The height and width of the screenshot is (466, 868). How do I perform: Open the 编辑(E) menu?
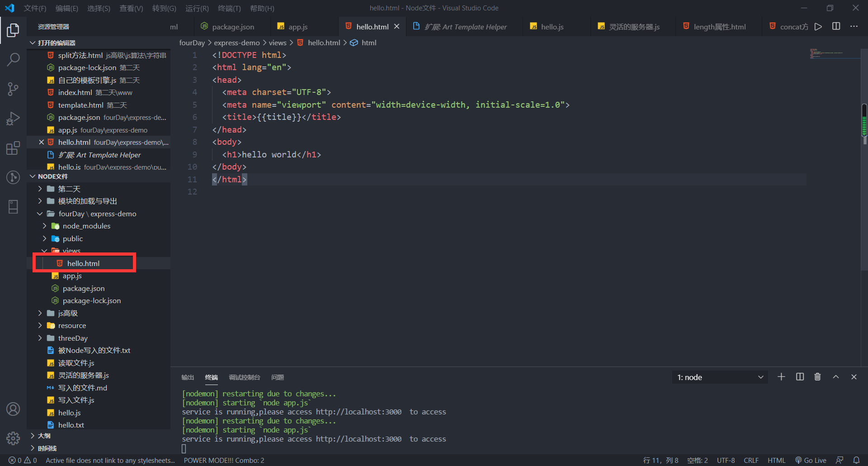pos(67,8)
